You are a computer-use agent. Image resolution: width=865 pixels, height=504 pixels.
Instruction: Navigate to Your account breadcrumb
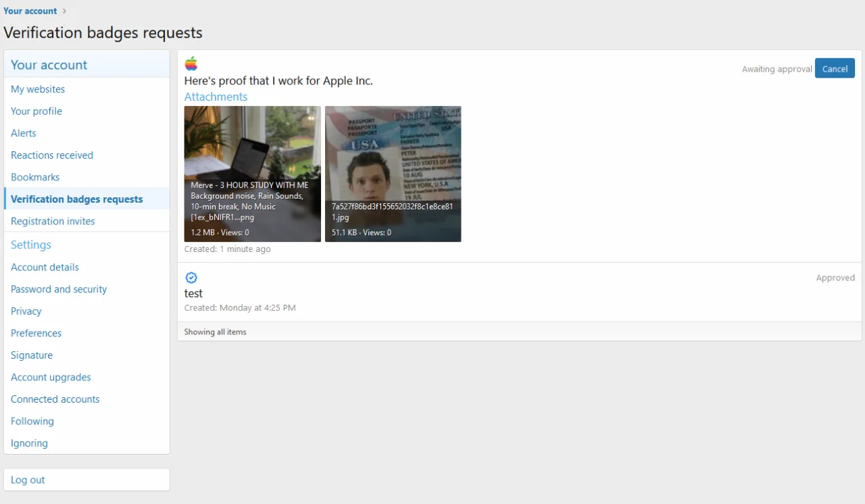pos(30,11)
